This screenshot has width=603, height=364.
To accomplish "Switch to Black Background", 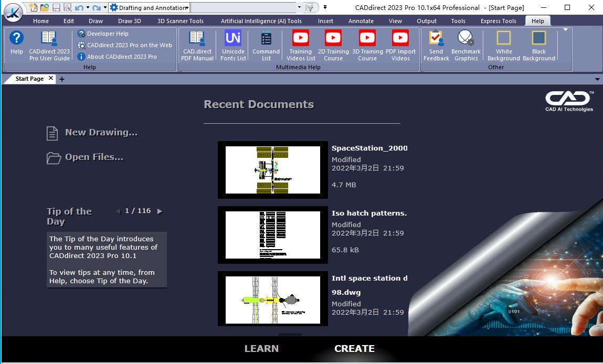I will pos(539,45).
